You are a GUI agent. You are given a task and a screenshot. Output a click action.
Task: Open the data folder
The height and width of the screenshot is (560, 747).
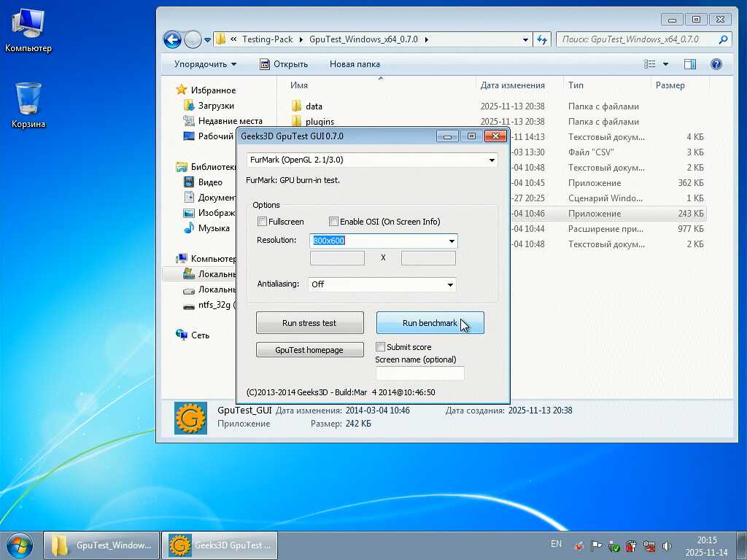(x=314, y=106)
